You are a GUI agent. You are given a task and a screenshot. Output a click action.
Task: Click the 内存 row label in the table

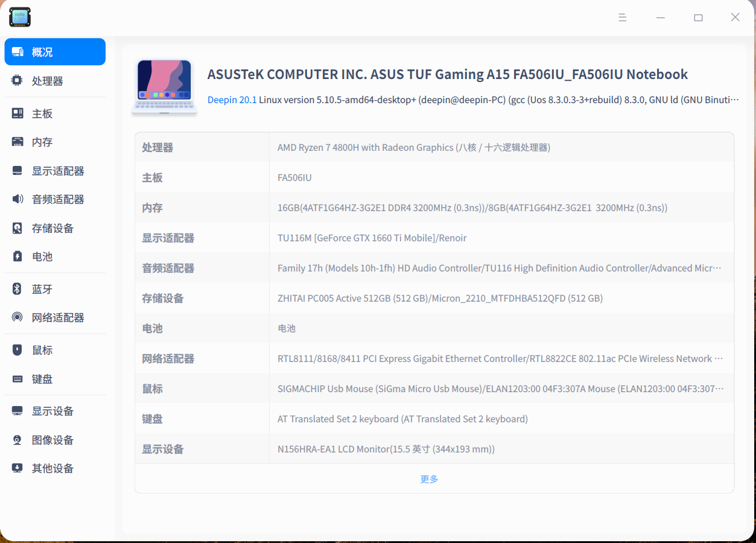point(152,208)
